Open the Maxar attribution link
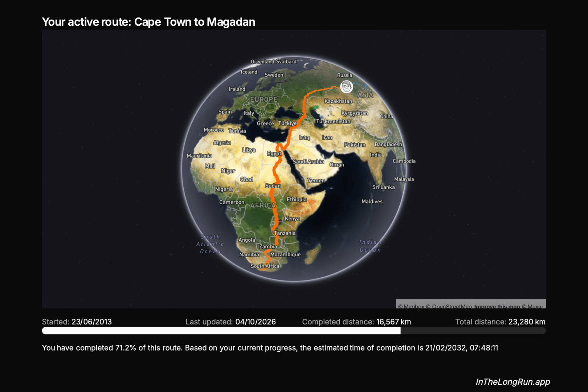 (x=532, y=306)
